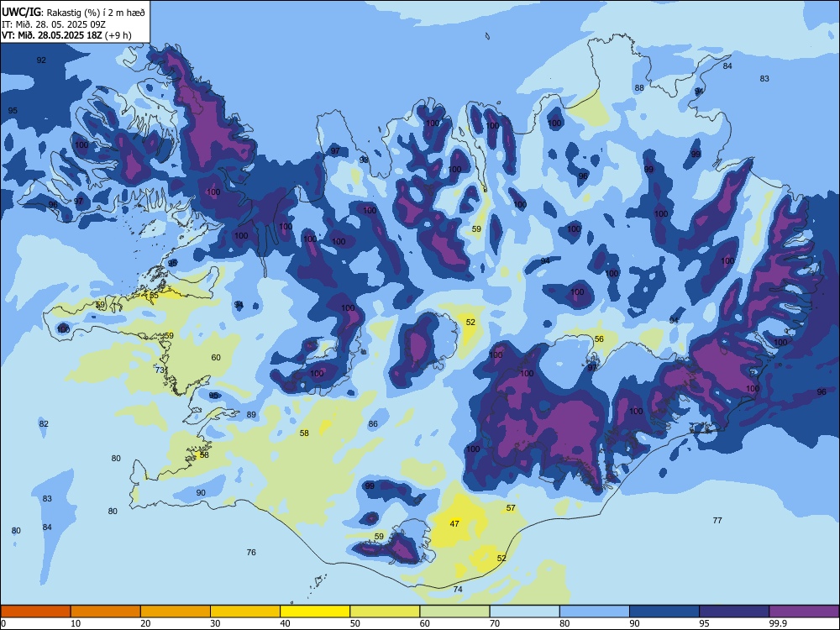Choose the 95–99.9 navy legend swatch
The height and width of the screenshot is (630, 840).
(734, 612)
